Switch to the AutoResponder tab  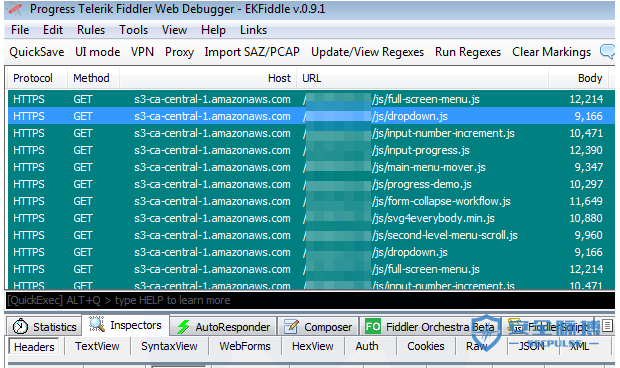coord(224,326)
